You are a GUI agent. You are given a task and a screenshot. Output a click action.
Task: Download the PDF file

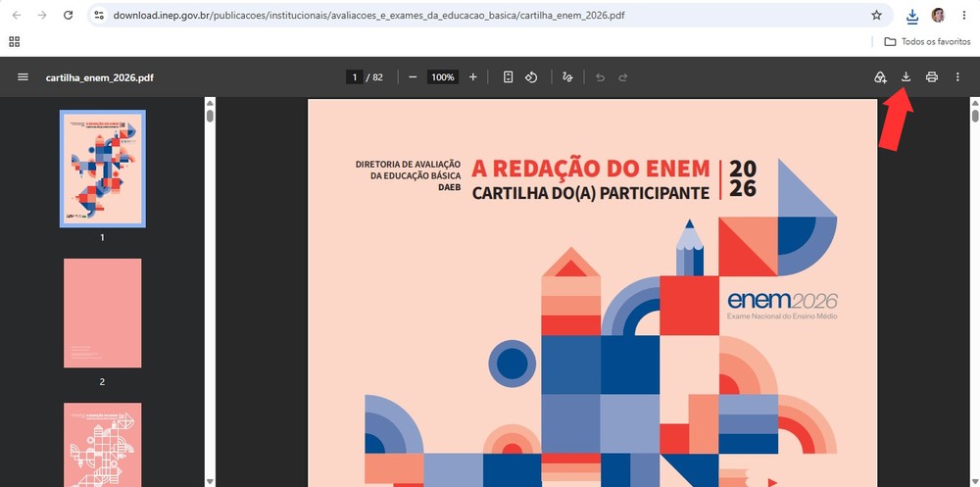pos(906,76)
